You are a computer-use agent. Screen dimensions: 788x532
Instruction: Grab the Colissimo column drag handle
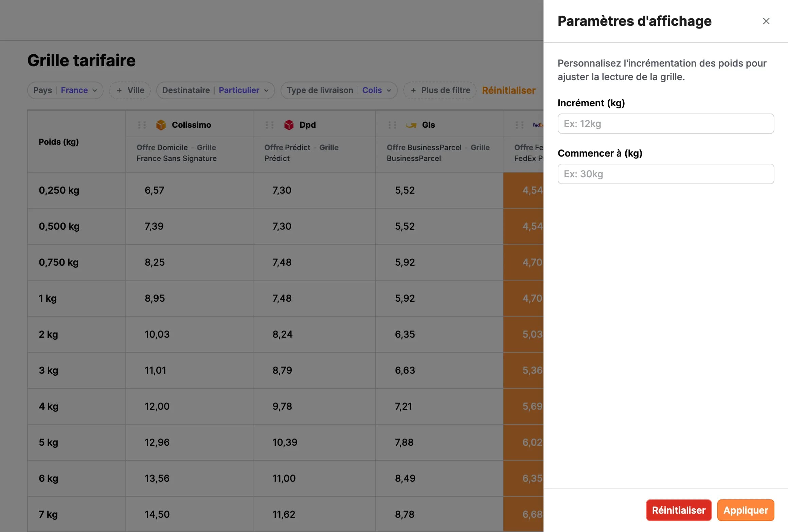tap(142, 125)
